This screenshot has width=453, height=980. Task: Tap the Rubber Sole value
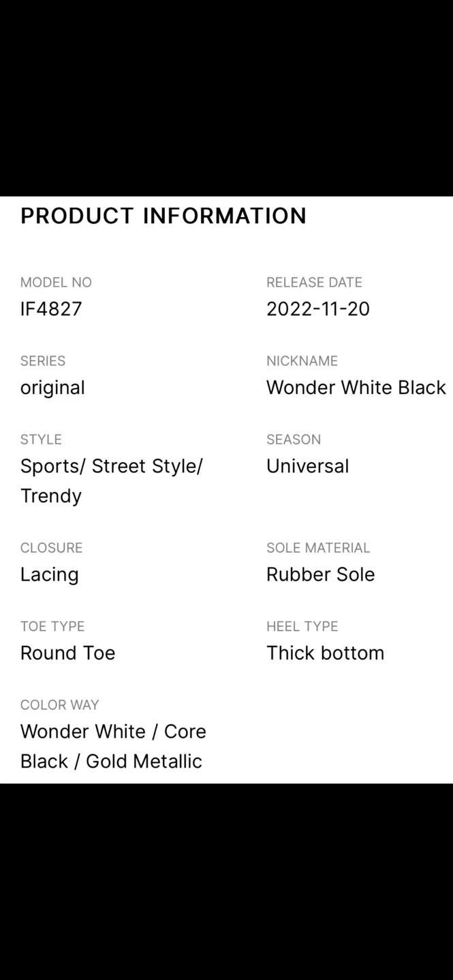point(321,574)
